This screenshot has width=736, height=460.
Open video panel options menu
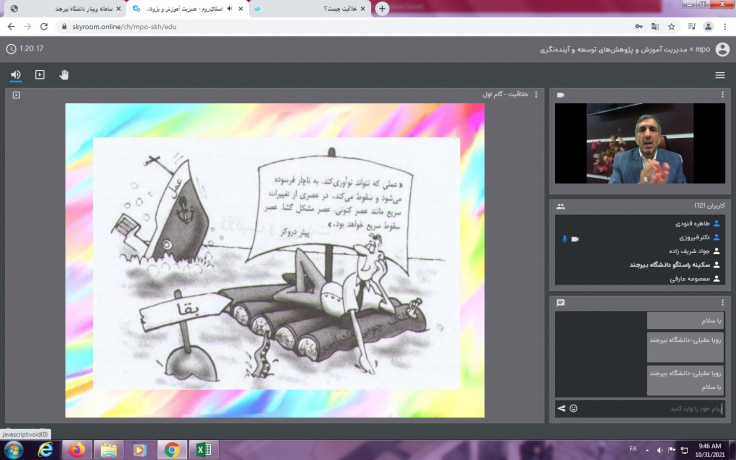tap(723, 95)
